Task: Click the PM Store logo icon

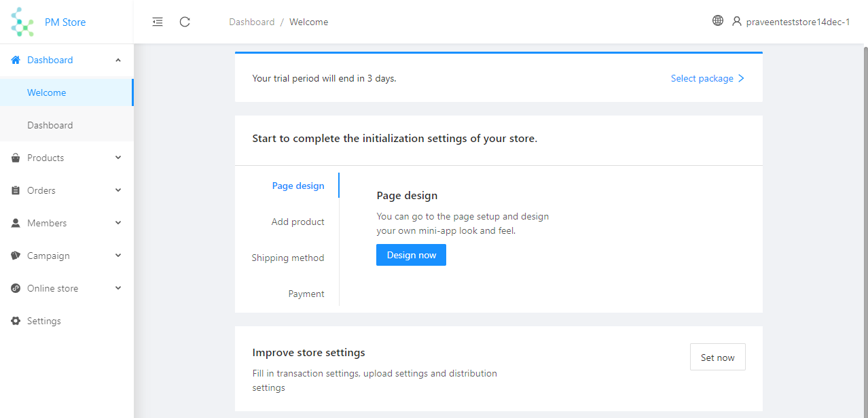Action: tap(22, 22)
